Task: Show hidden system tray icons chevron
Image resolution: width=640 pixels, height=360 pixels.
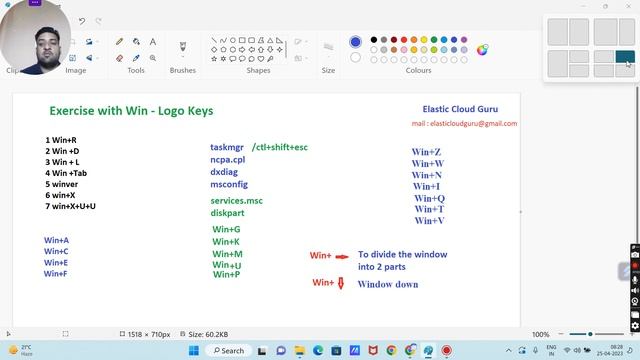Action: [508, 351]
